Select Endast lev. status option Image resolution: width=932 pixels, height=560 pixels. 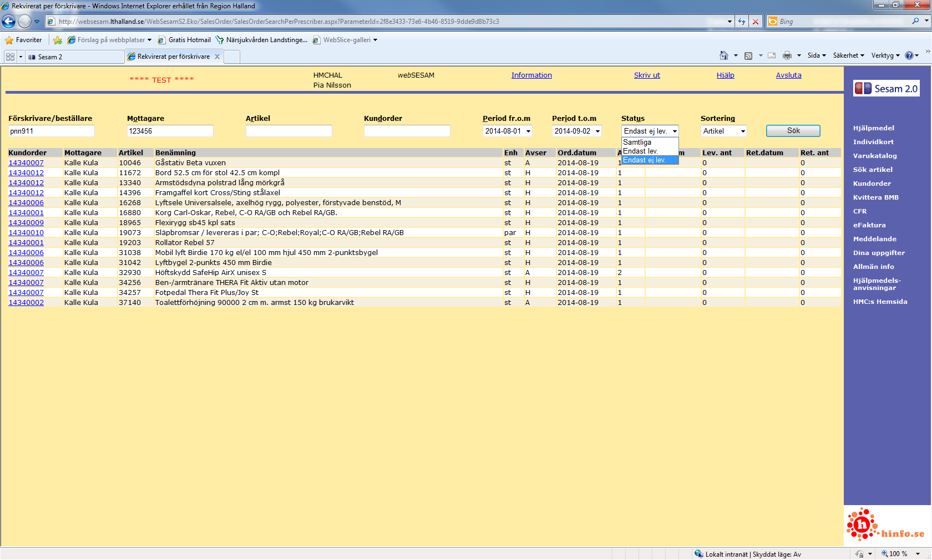(650, 151)
